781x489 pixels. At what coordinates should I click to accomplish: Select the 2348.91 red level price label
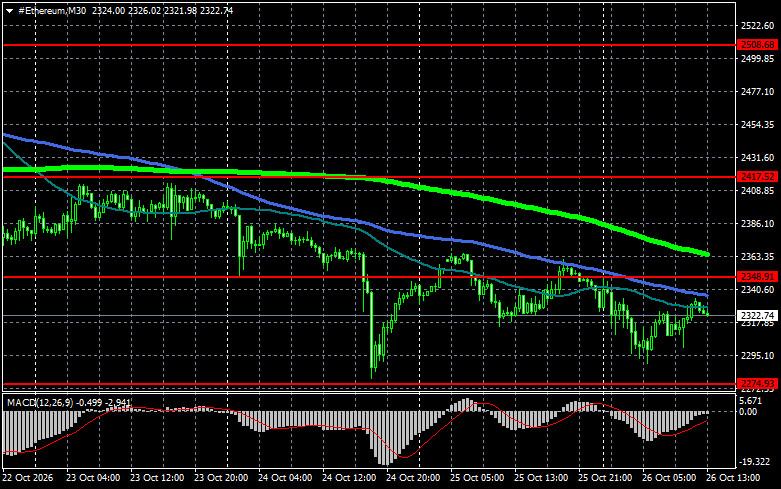(758, 277)
